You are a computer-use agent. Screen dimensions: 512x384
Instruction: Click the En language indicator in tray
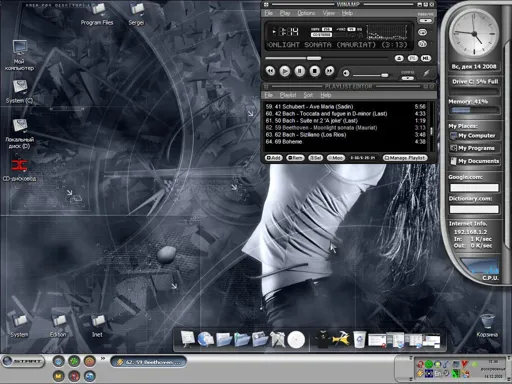tap(438, 374)
